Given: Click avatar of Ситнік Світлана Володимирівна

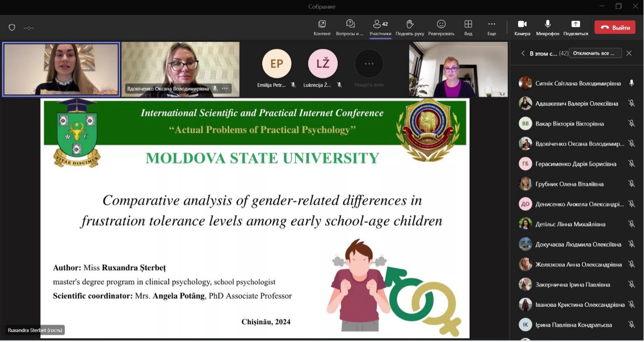Looking at the screenshot, I should coord(525,83).
